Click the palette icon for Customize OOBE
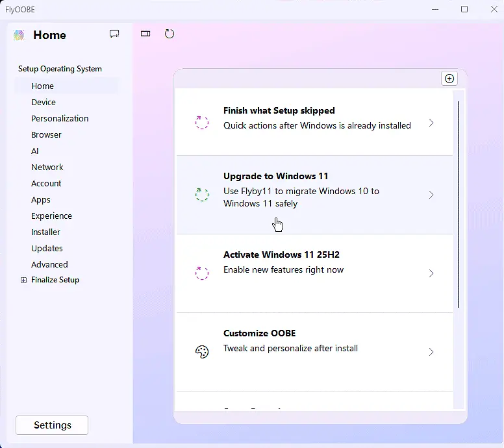This screenshot has height=448, width=504. (x=202, y=352)
